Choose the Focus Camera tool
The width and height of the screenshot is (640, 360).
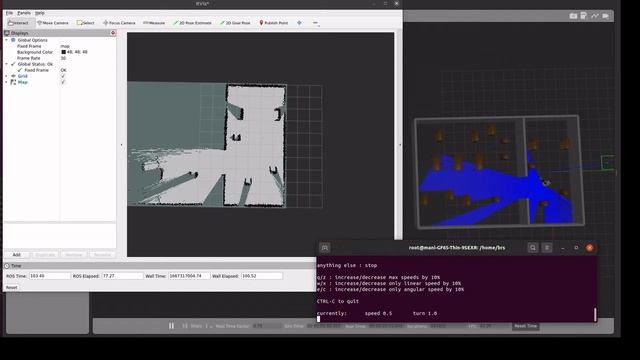click(119, 23)
